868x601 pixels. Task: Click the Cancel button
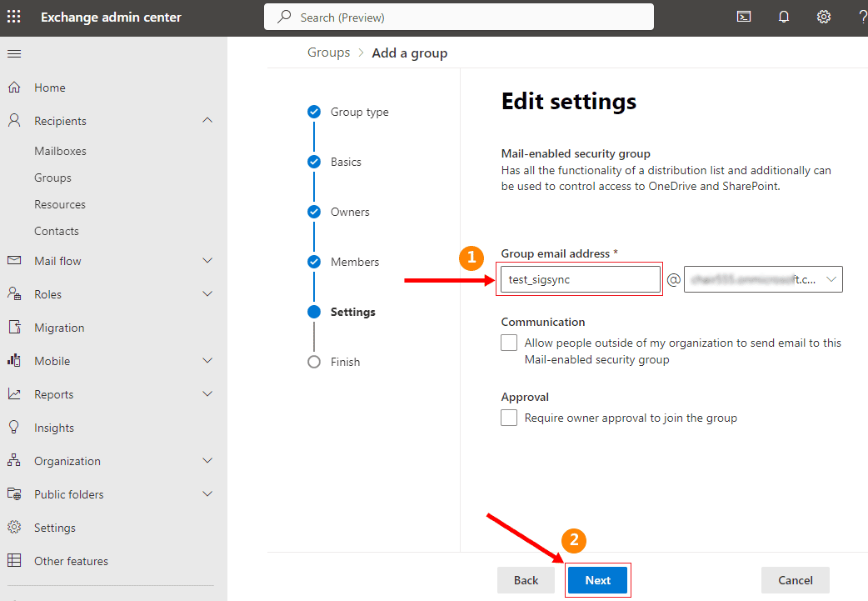[795, 580]
